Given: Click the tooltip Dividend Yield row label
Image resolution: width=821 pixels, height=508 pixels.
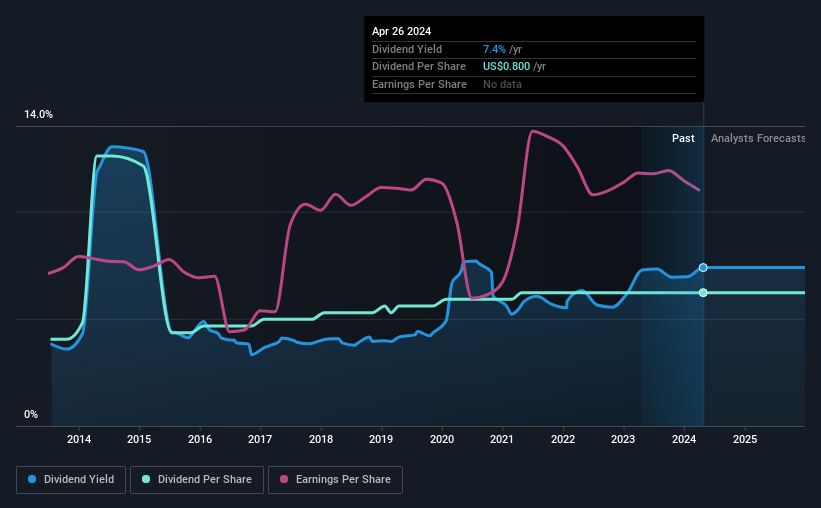Looking at the screenshot, I should [x=407, y=49].
